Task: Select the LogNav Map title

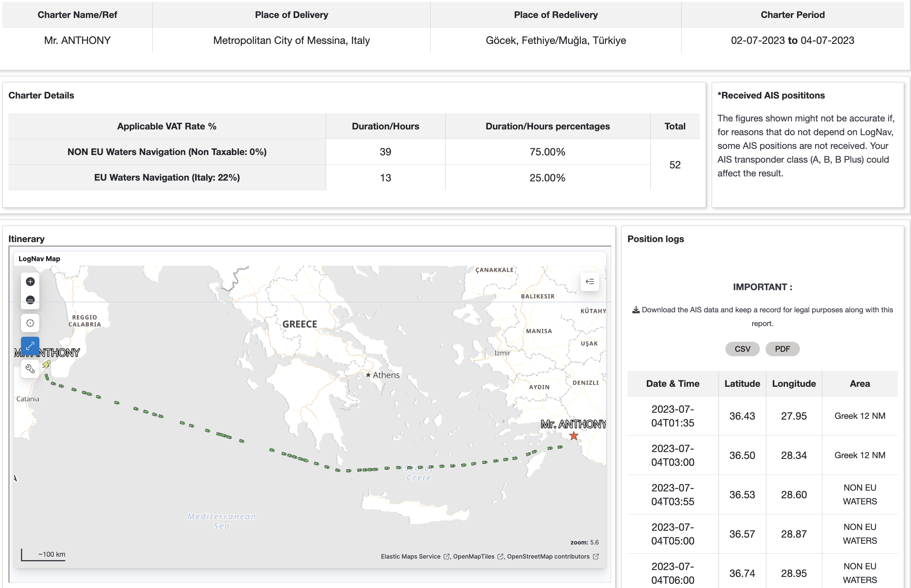Action: [x=39, y=258]
